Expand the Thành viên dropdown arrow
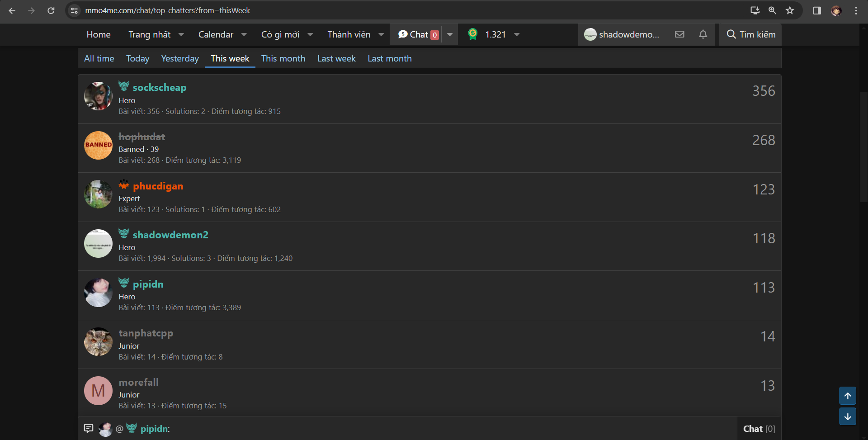Viewport: 868px width, 440px height. [x=381, y=34]
